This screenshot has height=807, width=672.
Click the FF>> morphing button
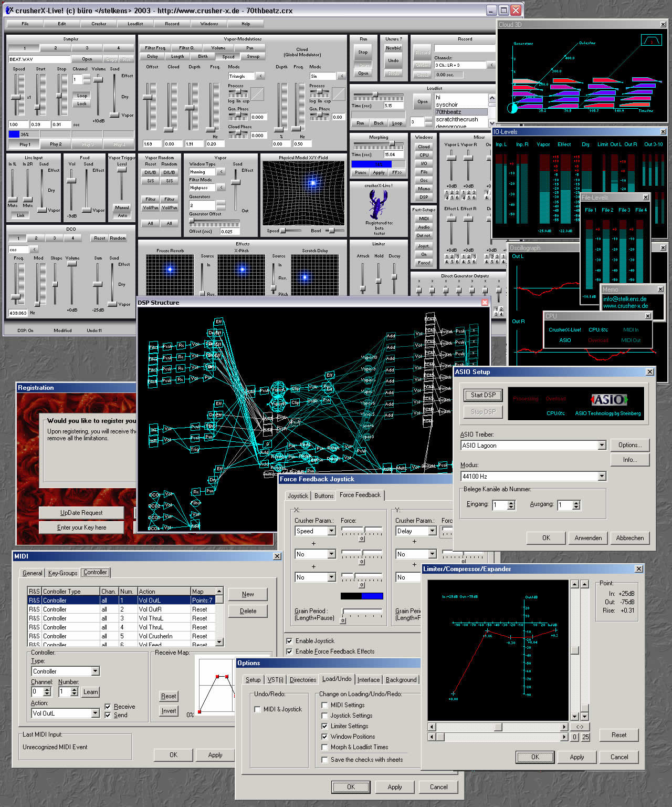(397, 172)
